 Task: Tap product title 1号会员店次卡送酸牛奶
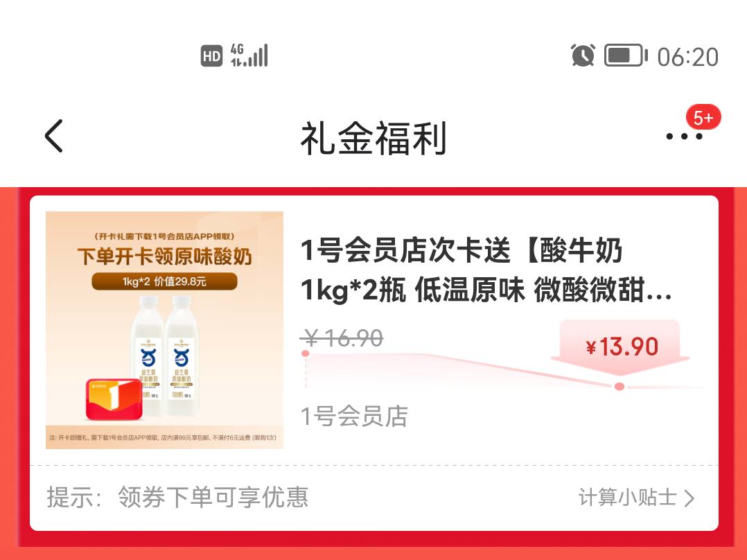[486, 270]
